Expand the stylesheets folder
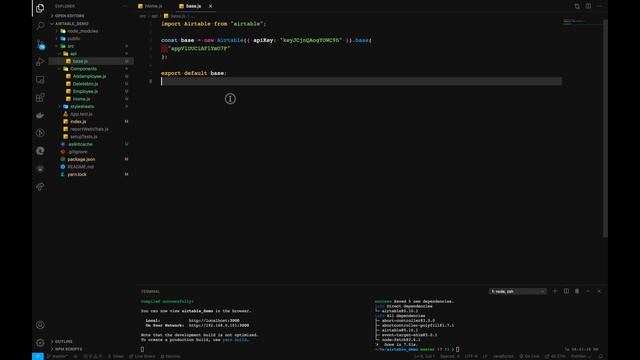This screenshot has width=640, height=360. (82, 107)
